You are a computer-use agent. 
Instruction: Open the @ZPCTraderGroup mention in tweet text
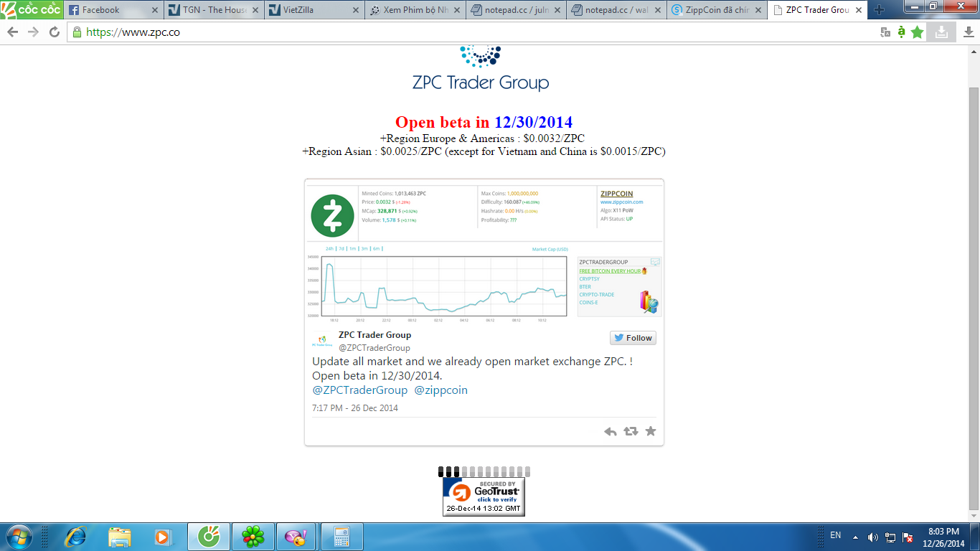tap(359, 390)
